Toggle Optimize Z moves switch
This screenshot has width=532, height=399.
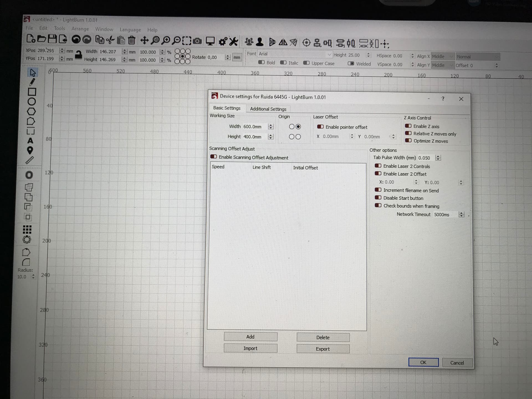tap(408, 140)
